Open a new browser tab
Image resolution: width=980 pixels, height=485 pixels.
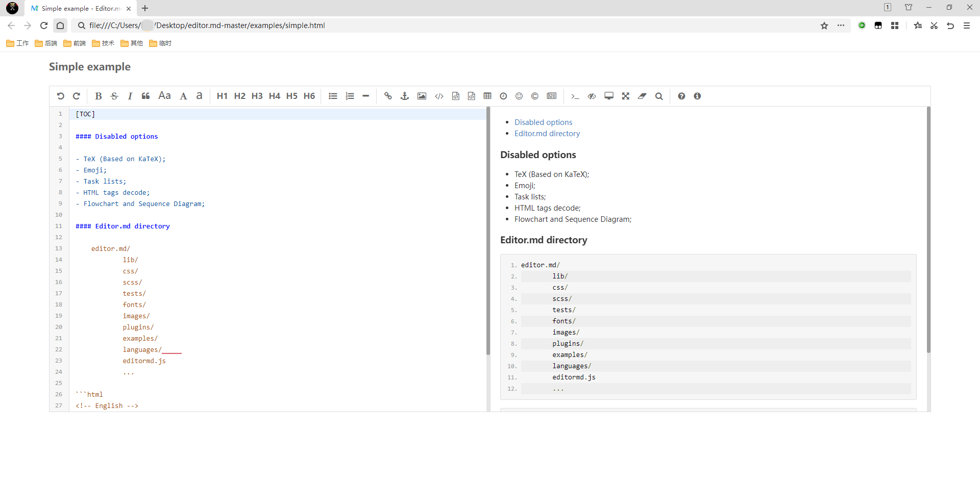(145, 8)
